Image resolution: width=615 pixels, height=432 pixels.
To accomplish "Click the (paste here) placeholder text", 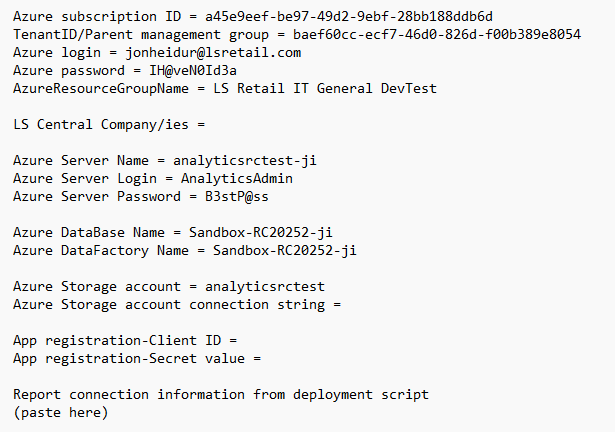I will 60,412.
